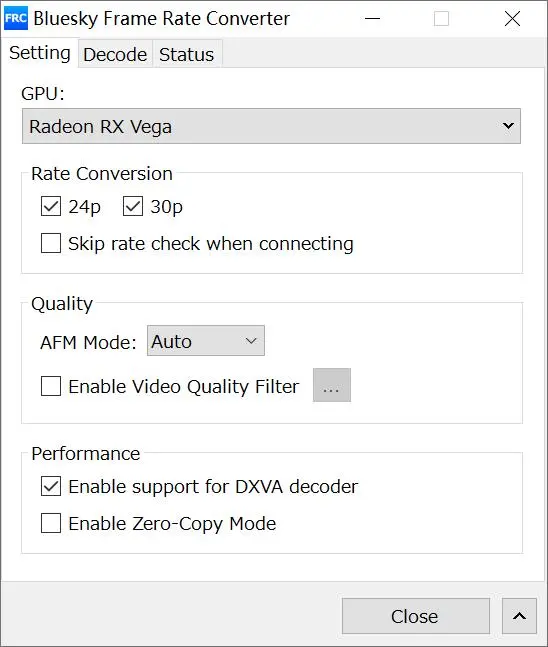Enable Zero-Copy Mode checkbox
The image size is (548, 647).
click(51, 523)
